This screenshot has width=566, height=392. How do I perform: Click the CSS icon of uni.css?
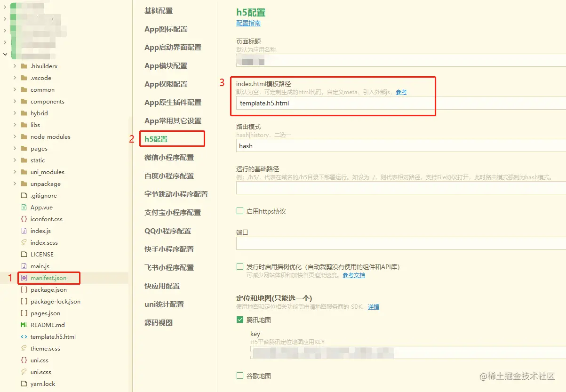24,360
